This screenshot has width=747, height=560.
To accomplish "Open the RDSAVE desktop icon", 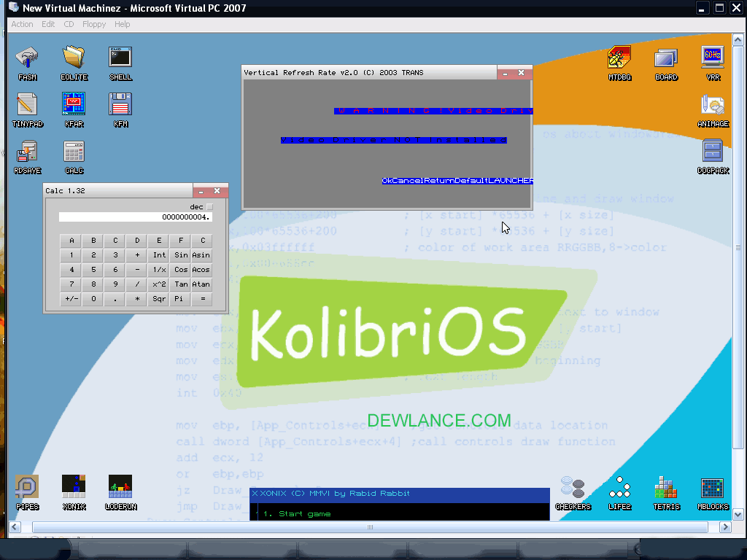I will tap(27, 157).
